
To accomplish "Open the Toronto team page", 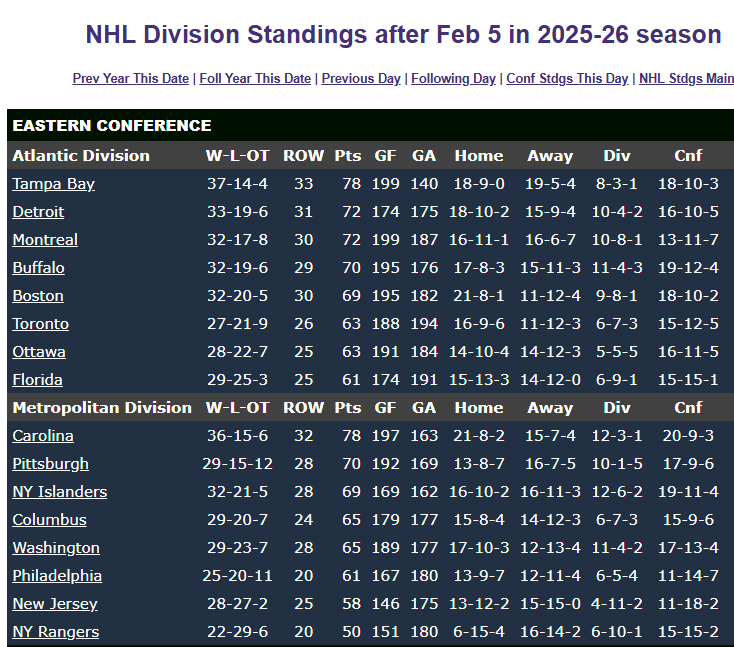I will [x=40, y=324].
